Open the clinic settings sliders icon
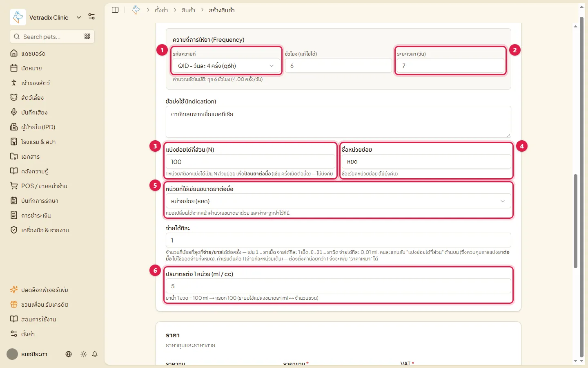 pos(91,17)
